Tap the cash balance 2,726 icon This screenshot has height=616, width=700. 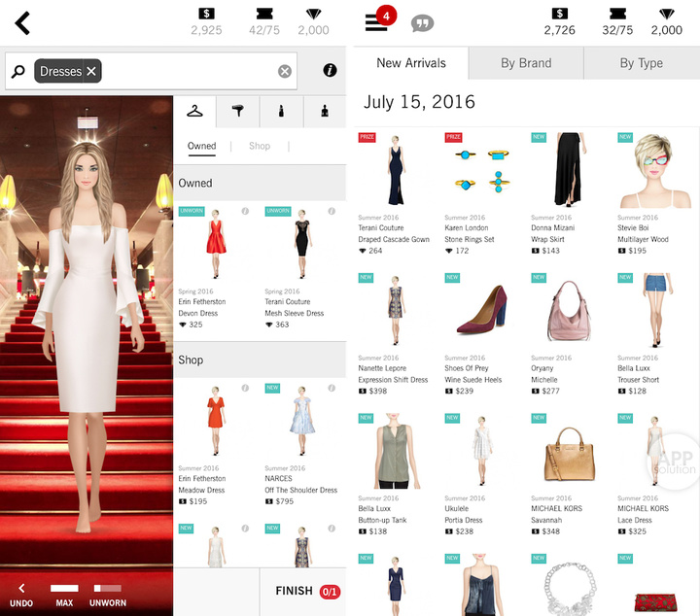click(x=559, y=14)
